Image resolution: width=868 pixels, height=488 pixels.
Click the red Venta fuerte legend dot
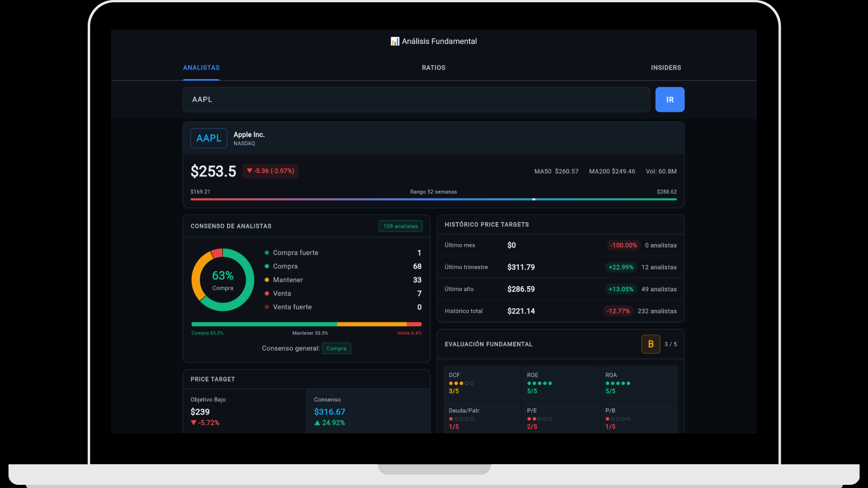tap(267, 307)
